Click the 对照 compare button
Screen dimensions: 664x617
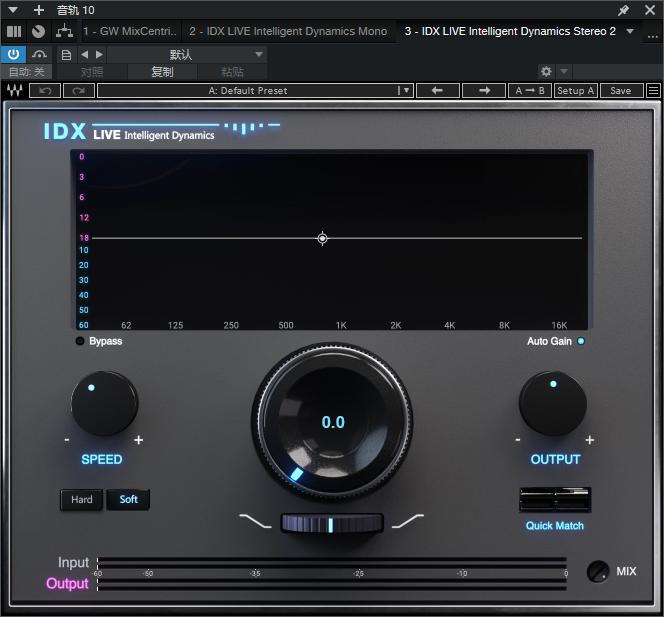pos(92,72)
